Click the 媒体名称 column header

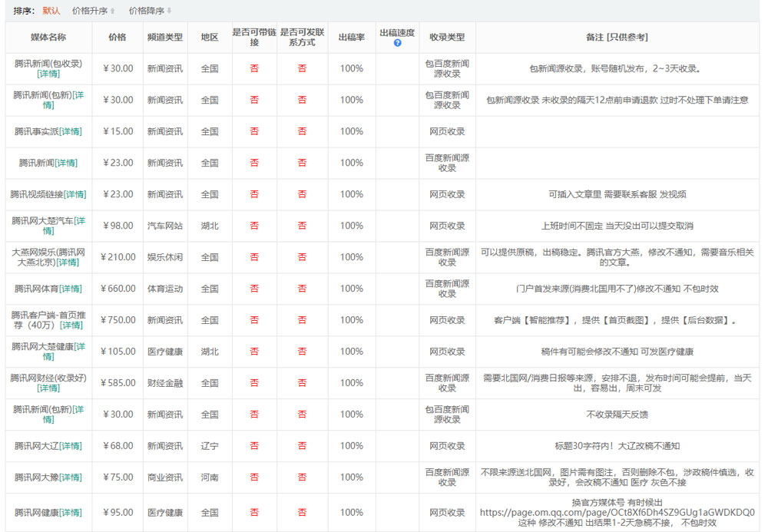tap(48, 37)
